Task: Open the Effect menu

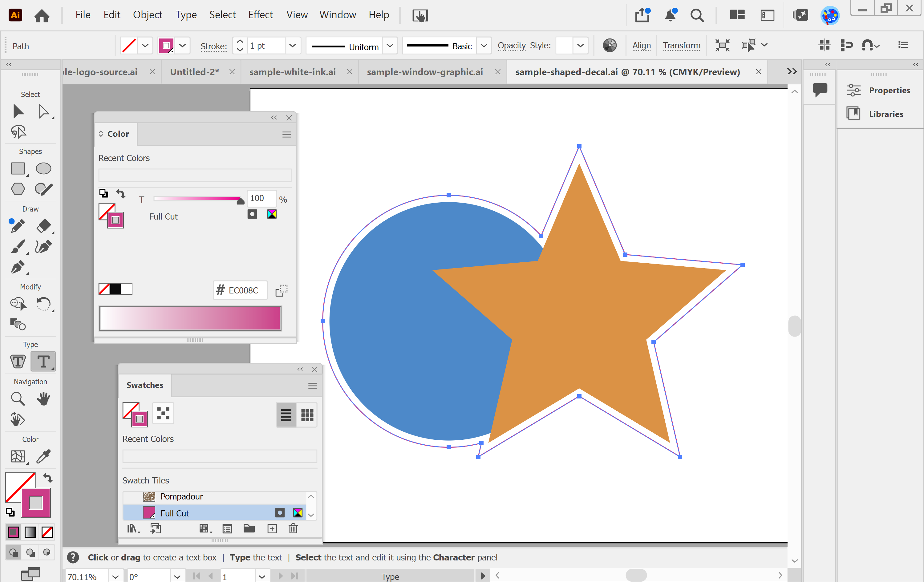Action: coord(260,14)
